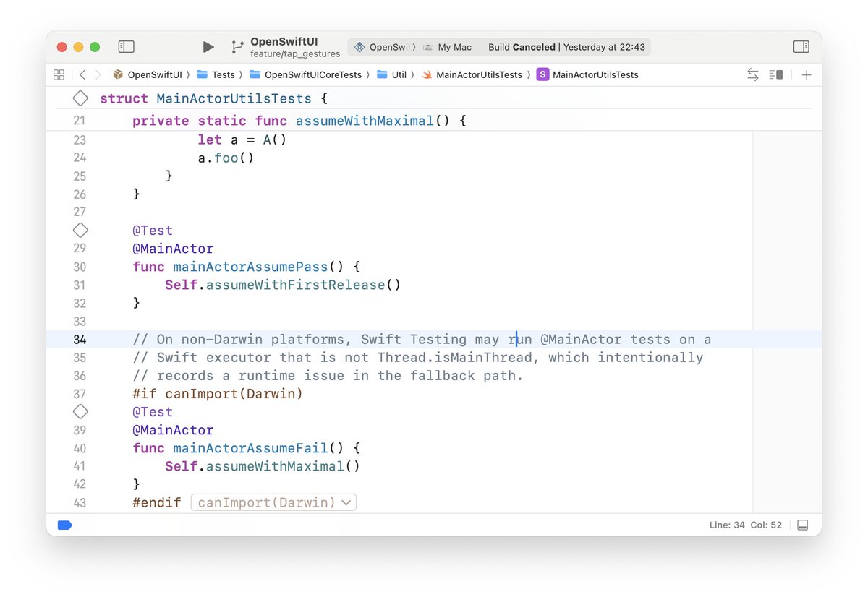The width and height of the screenshot is (868, 597).
Task: Choose the My Mac destination
Action: click(x=447, y=47)
